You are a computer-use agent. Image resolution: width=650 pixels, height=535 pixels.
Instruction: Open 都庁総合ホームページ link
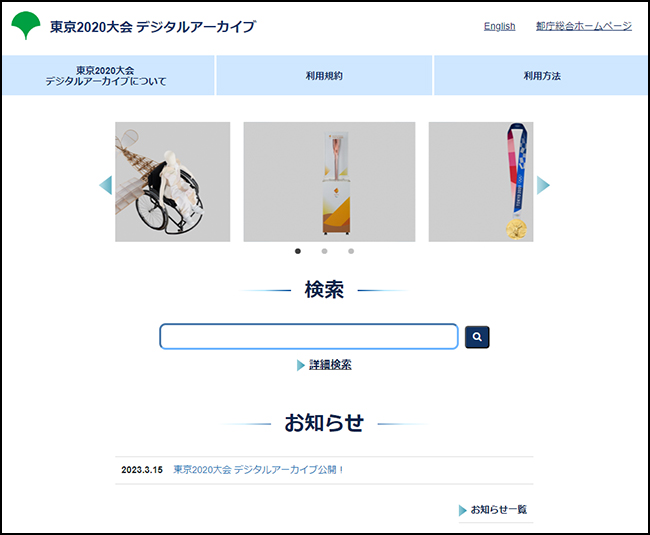[x=584, y=26]
